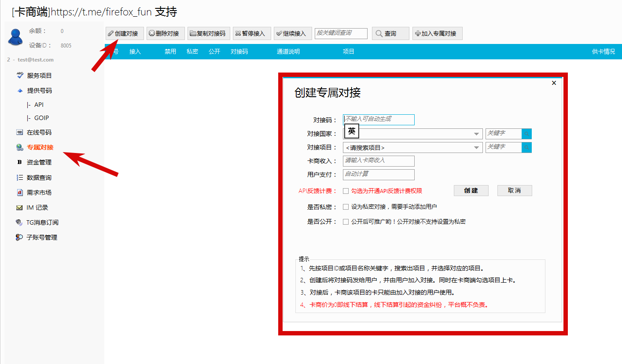Click the 项目 column header
Image resolution: width=622 pixels, height=364 pixels.
349,51
